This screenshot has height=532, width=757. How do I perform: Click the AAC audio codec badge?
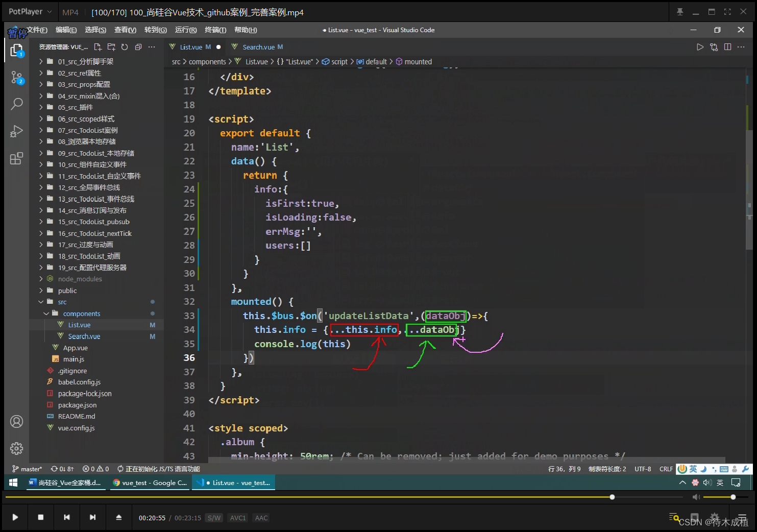coord(261,518)
